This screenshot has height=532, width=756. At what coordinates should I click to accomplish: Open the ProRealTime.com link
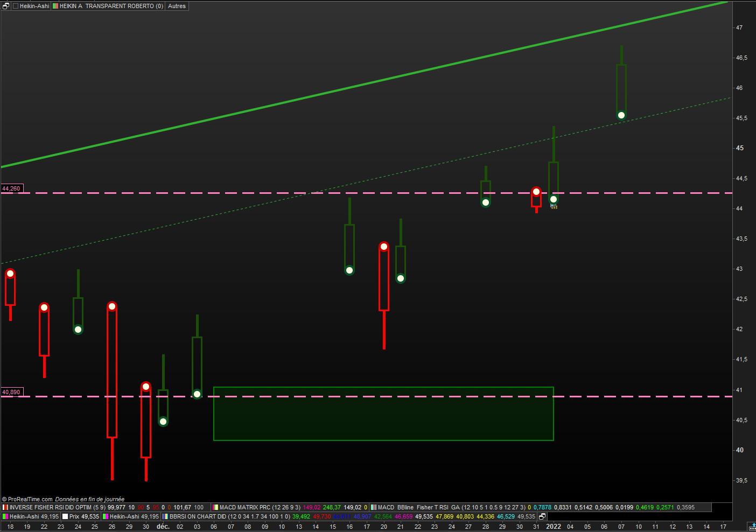pos(30,499)
